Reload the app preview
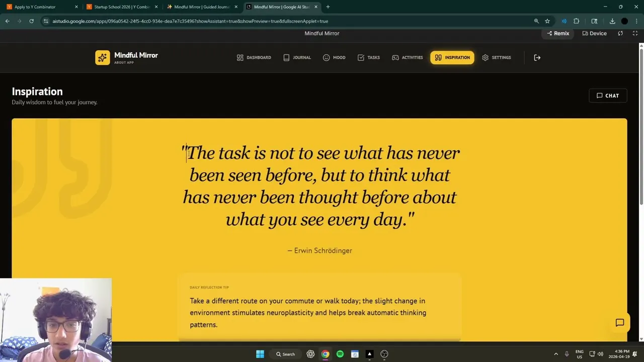This screenshot has height=362, width=644. point(620,33)
